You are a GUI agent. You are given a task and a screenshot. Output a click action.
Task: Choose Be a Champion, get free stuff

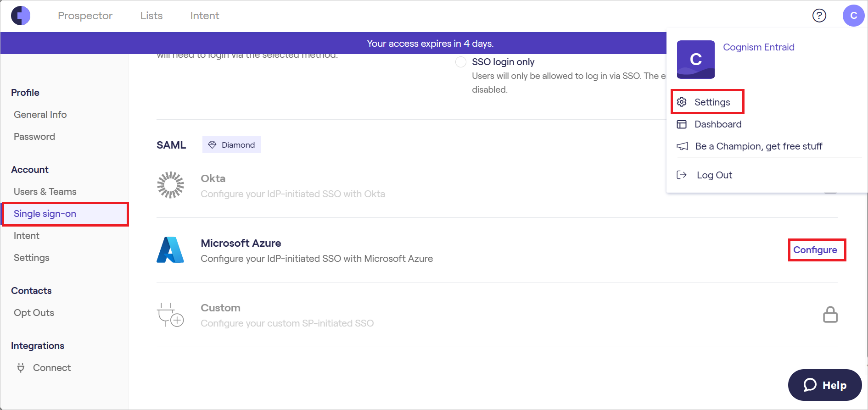tap(759, 146)
